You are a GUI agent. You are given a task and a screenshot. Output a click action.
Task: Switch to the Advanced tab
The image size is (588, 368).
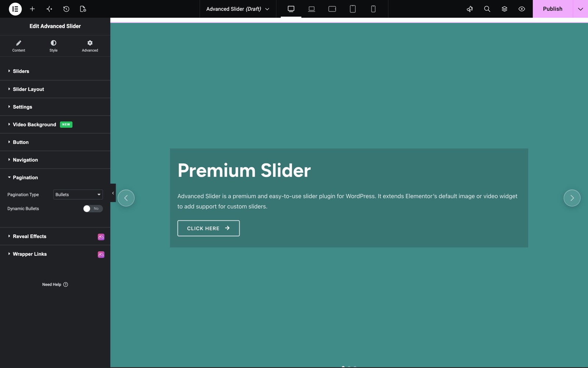click(x=90, y=46)
